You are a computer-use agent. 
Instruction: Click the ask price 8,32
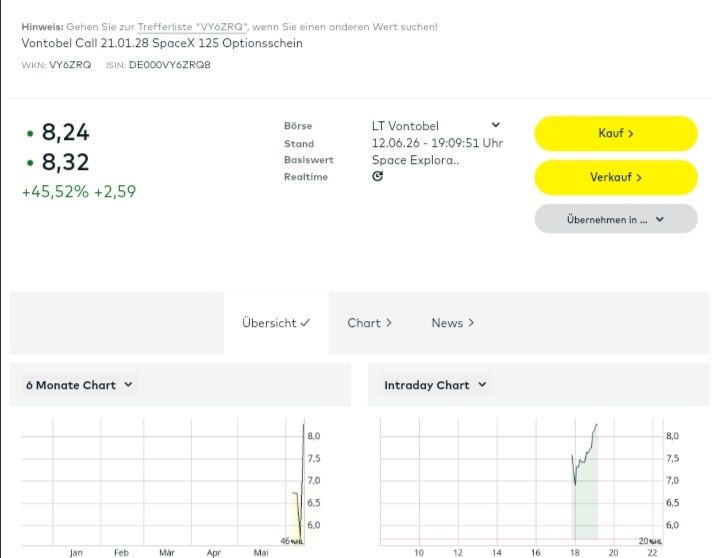coord(65,162)
